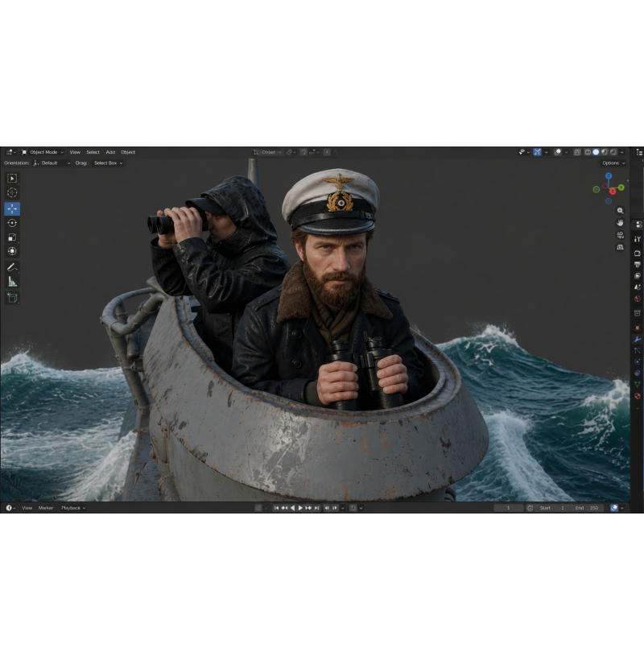Select the Select Box tool in toolbar
This screenshot has height=660, width=644.
pos(12,179)
